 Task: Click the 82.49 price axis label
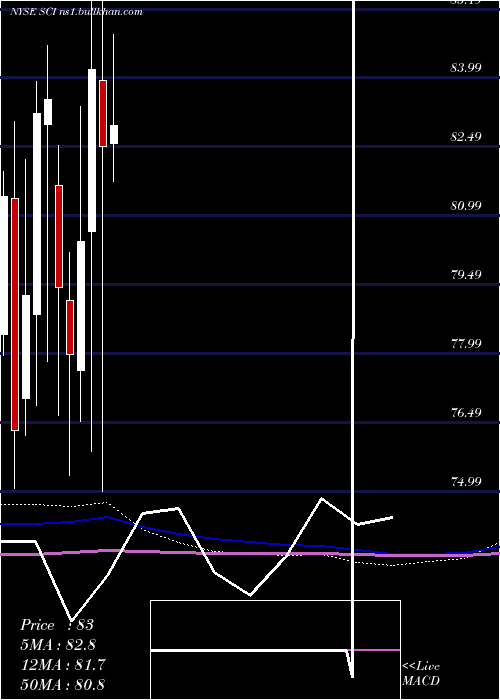pos(466,137)
